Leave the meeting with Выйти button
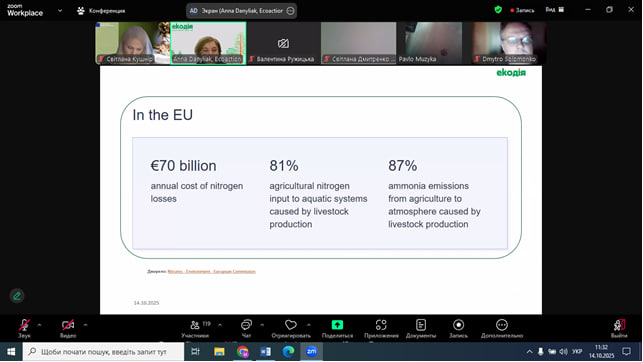This screenshot has width=643, height=362. click(619, 328)
